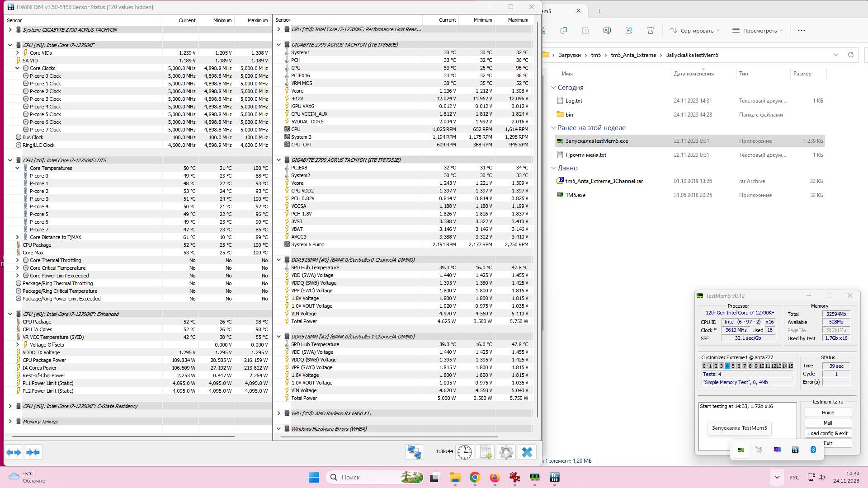Screen dimensions: 868x488
Task: Open the Сортировать sort dropdown
Action: [695, 31]
